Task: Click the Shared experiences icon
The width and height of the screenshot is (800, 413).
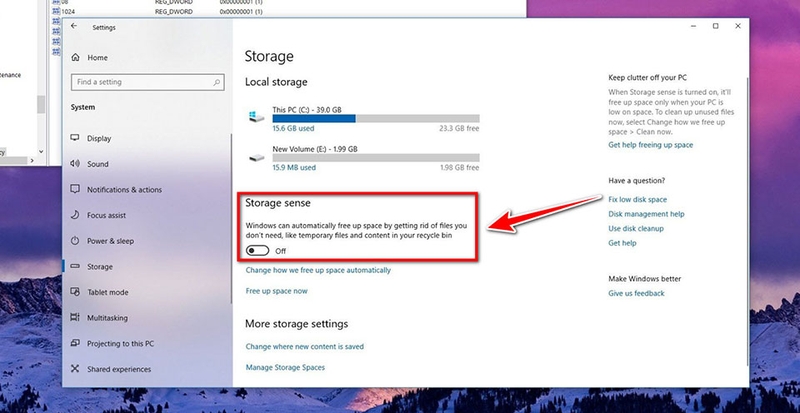Action: click(x=75, y=369)
